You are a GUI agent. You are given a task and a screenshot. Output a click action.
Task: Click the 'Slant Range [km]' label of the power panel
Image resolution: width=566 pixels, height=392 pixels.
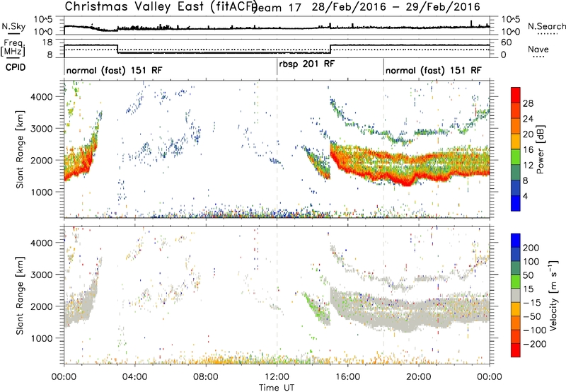point(20,149)
